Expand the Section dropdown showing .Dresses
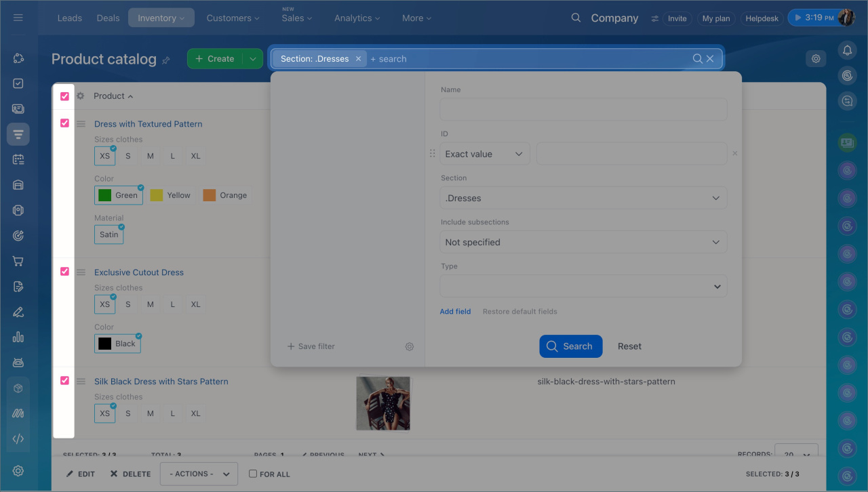Image resolution: width=868 pixels, height=492 pixels. [x=583, y=198]
